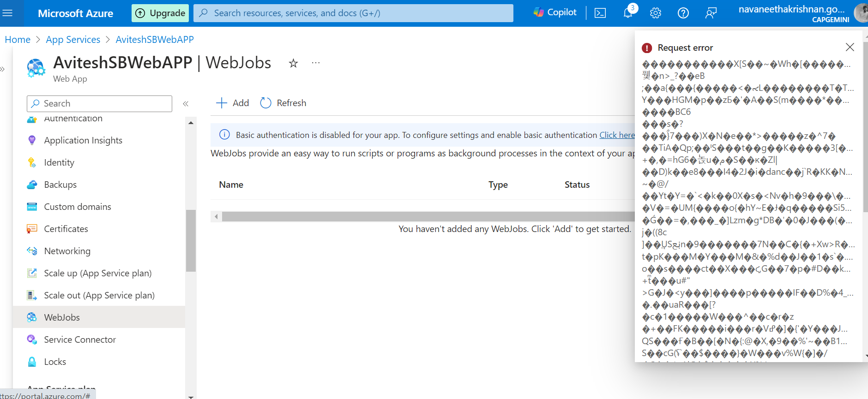This screenshot has height=399, width=868.
Task: Add a new WebJob
Action: tap(232, 103)
